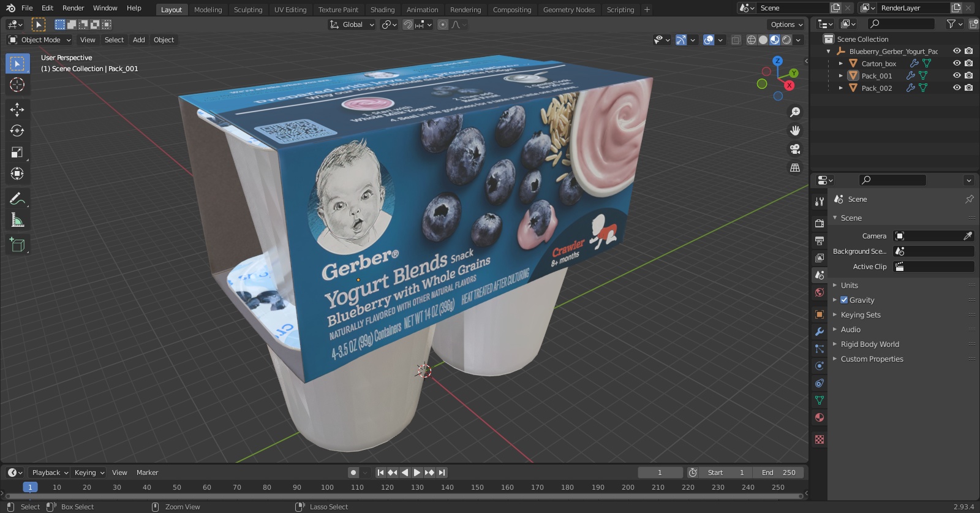Select the Annotate tool

point(17,199)
